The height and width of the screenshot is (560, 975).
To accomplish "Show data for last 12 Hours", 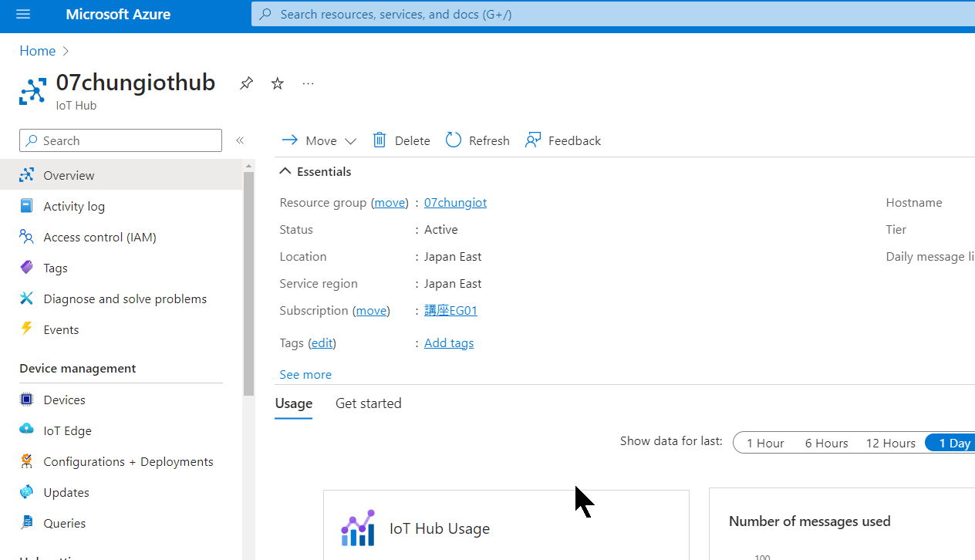I will point(890,443).
